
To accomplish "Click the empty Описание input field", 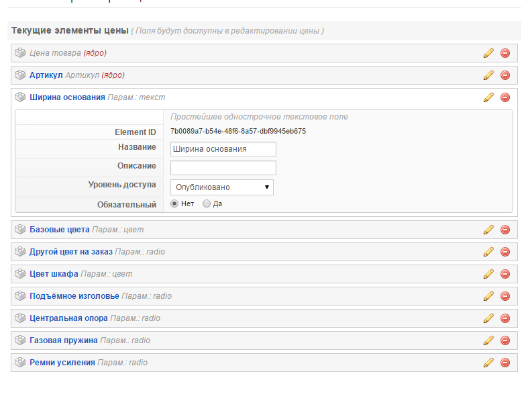I will click(223, 168).
